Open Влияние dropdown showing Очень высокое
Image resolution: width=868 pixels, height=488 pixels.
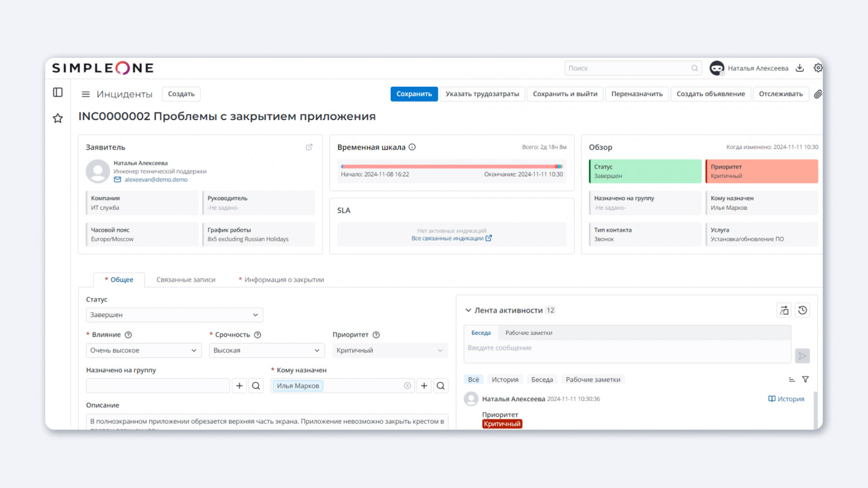(x=144, y=351)
